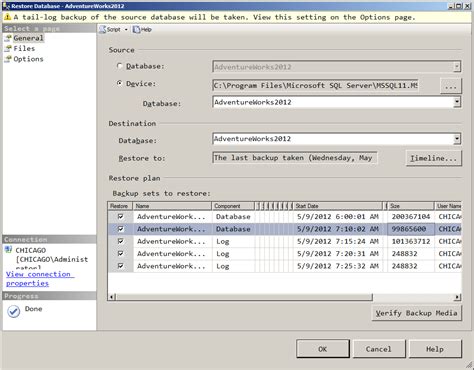The height and width of the screenshot is (370, 474).
Task: Select size cell 101363712
Action: click(411, 241)
